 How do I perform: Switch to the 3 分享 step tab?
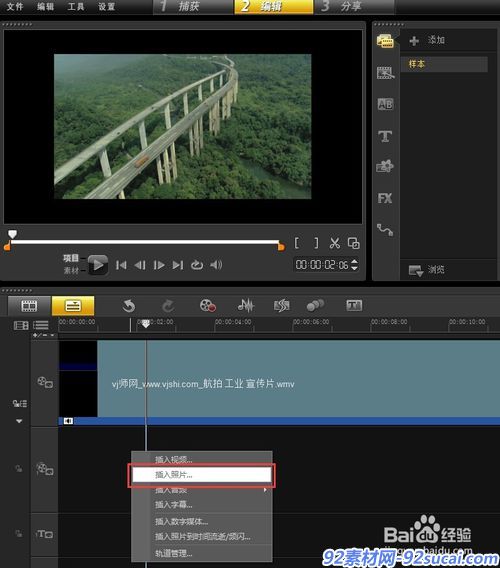(354, 7)
